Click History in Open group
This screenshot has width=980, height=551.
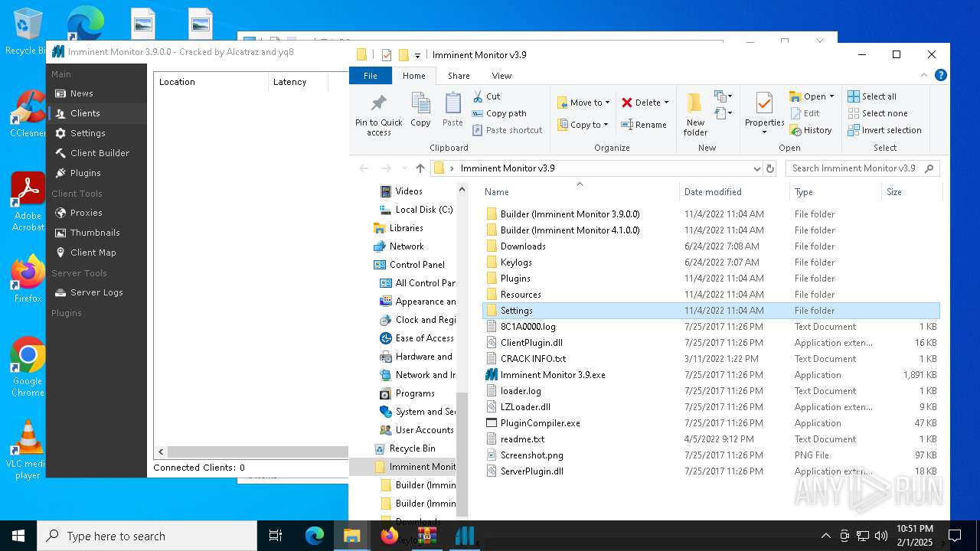click(811, 130)
